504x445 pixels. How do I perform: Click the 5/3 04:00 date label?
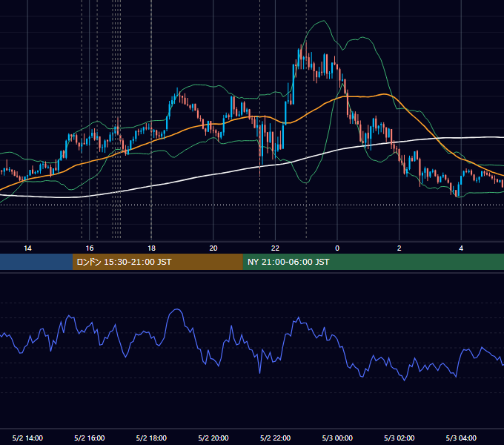[x=461, y=438]
